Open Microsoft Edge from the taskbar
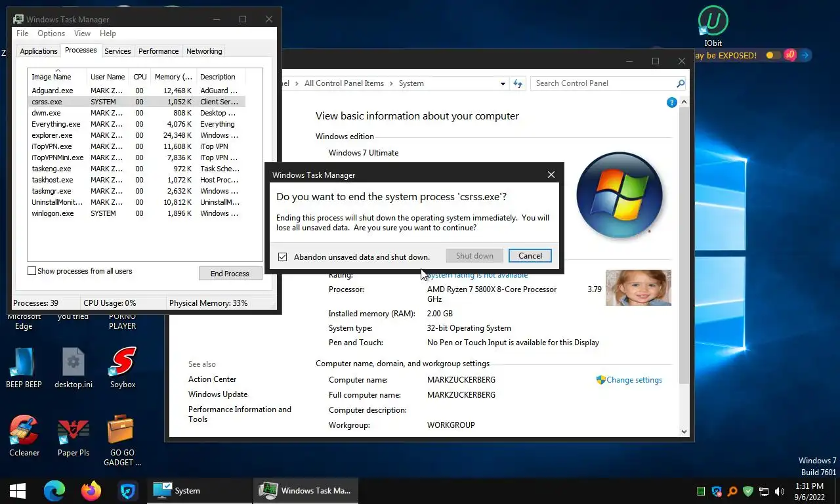Viewport: 840px width, 504px height. click(54, 491)
